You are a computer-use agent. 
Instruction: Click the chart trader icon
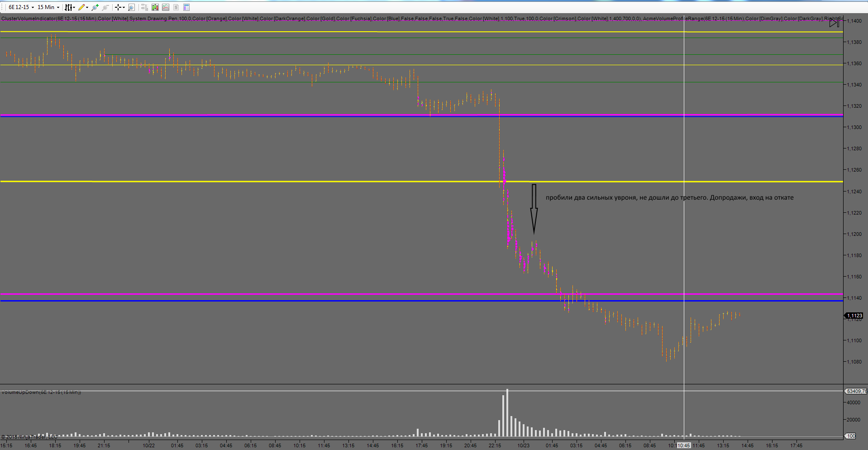click(144, 7)
